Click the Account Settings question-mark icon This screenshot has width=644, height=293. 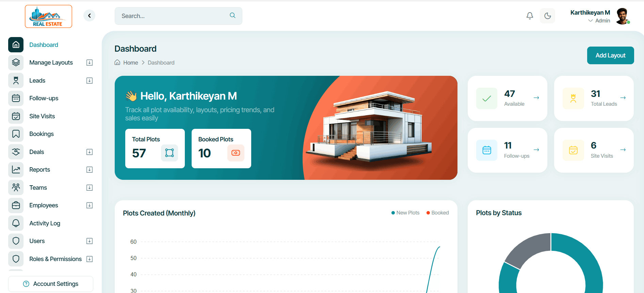click(x=26, y=284)
